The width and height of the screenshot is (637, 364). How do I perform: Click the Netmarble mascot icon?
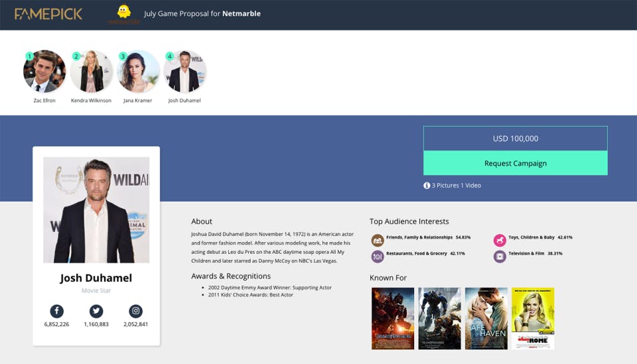point(124,12)
